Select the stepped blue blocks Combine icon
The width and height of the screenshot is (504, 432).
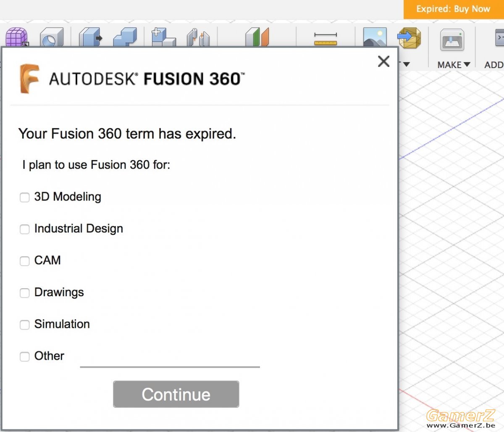tap(125, 37)
